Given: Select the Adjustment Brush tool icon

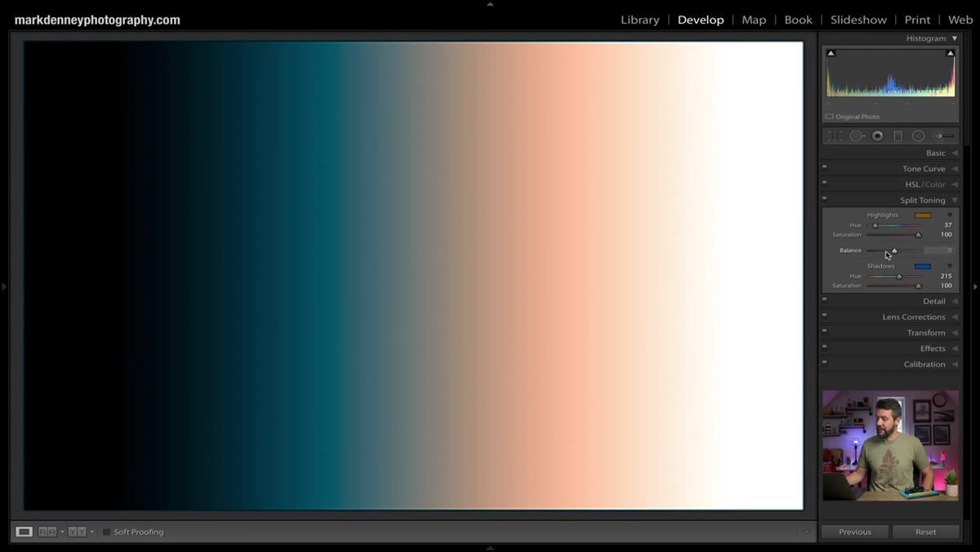Looking at the screenshot, I should [x=944, y=136].
